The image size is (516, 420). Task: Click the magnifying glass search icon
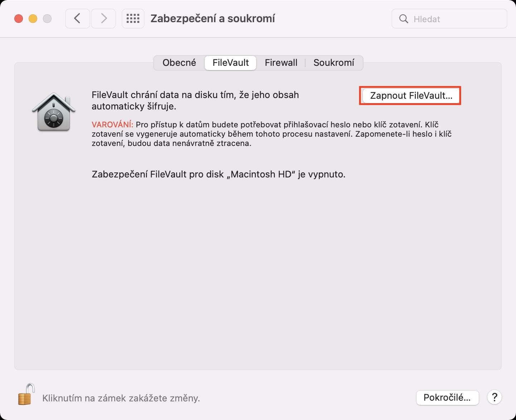click(x=404, y=19)
